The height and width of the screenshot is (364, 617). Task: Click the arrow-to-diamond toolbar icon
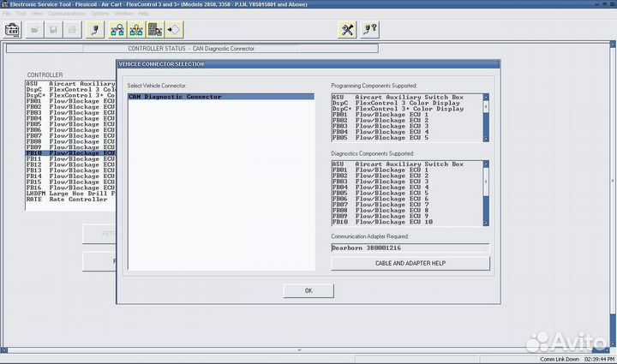(x=174, y=30)
